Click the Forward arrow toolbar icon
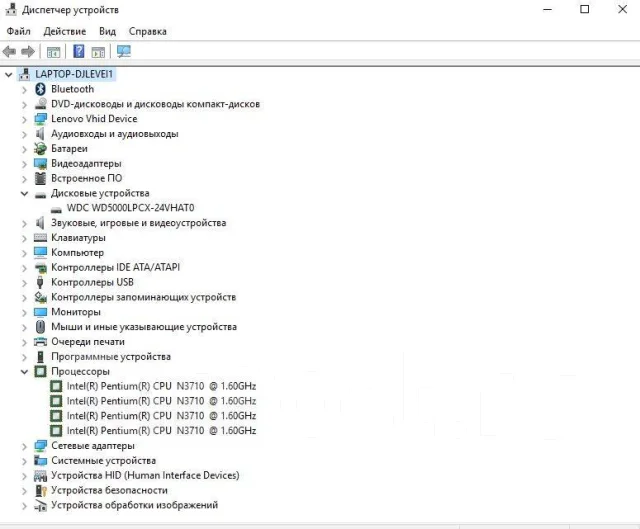This screenshot has height=529, width=640. tap(28, 51)
